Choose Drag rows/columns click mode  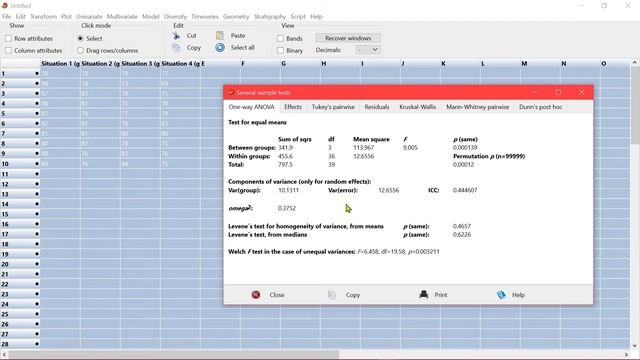pyautogui.click(x=80, y=50)
